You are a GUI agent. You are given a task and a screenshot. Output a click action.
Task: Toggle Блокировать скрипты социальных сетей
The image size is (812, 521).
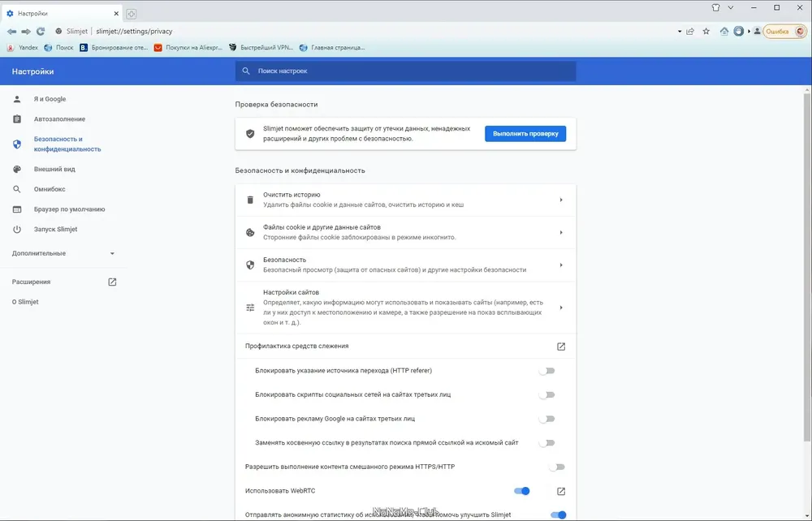(x=546, y=394)
